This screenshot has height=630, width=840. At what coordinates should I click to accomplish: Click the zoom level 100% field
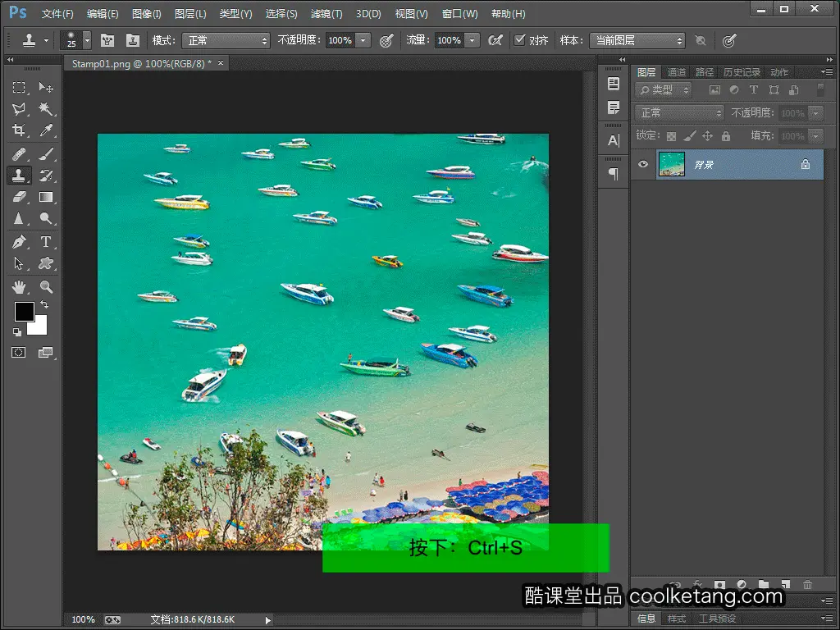83,620
